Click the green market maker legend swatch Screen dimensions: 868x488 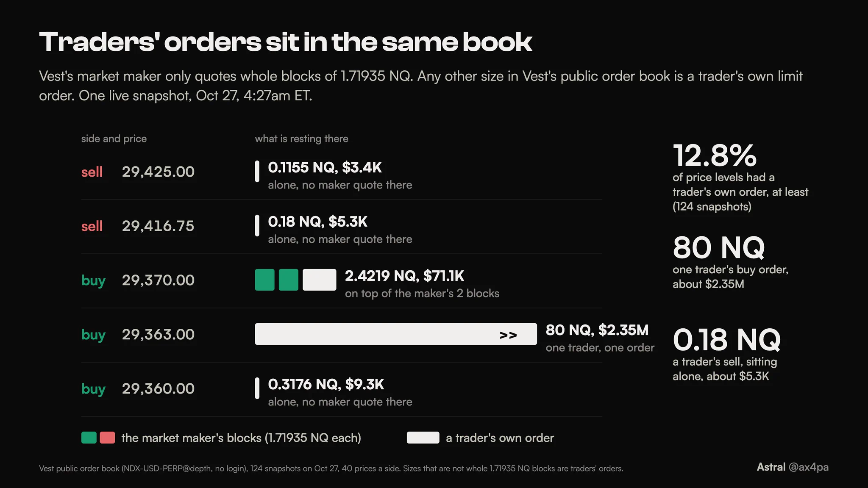coord(89,438)
